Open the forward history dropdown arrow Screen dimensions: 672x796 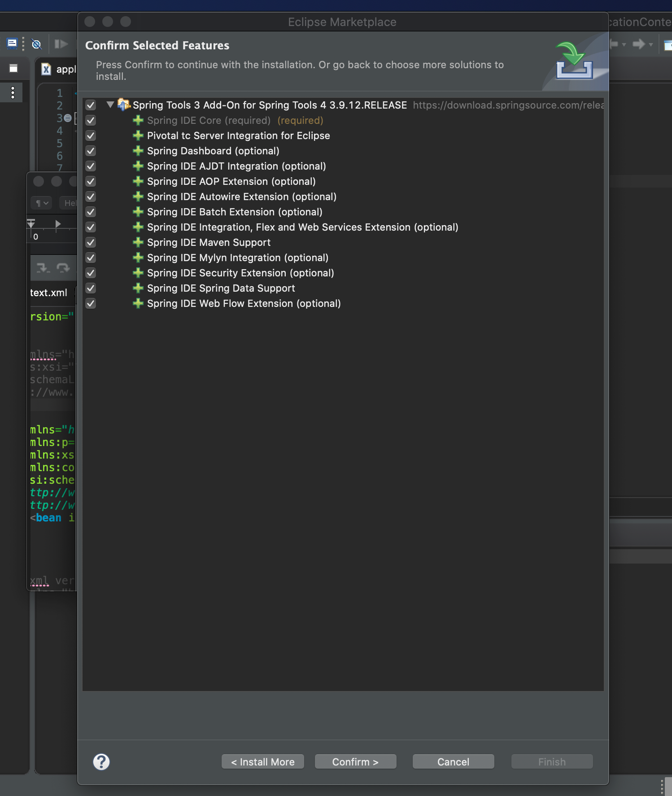[651, 44]
